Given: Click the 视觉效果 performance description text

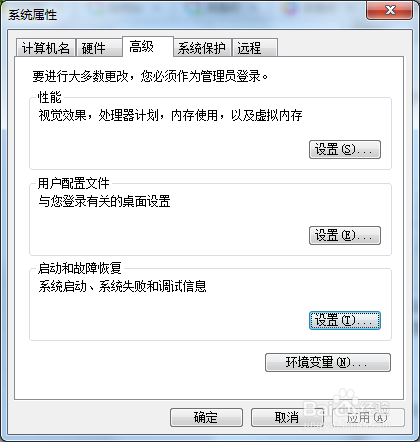Looking at the screenshot, I should 170,115.
